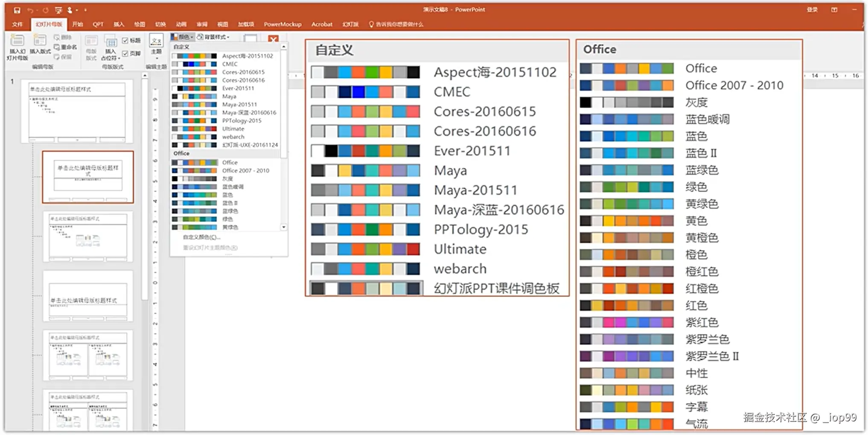Open the customize quick access toolbar arrow
Screen dimensions: 868x435
(x=85, y=10)
